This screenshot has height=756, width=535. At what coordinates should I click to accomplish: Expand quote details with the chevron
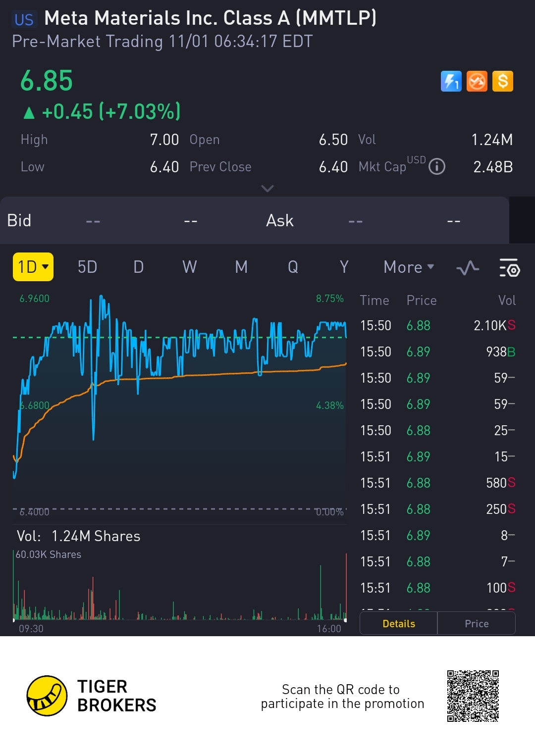click(x=267, y=188)
